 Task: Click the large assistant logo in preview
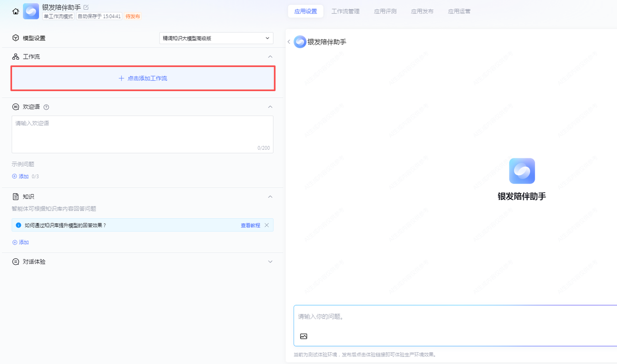(x=522, y=171)
